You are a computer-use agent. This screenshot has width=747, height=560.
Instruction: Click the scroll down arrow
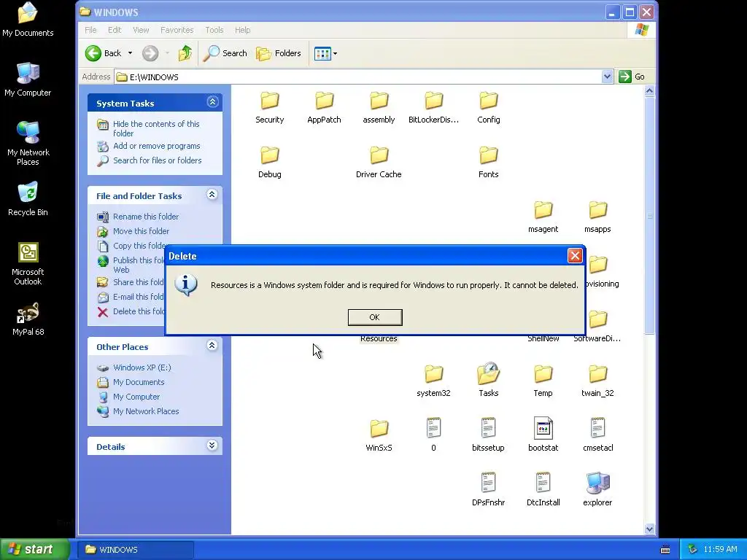[x=649, y=529]
